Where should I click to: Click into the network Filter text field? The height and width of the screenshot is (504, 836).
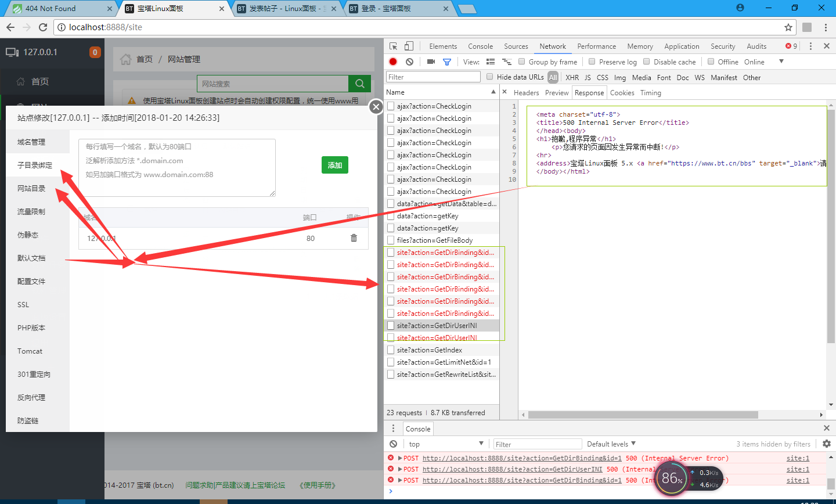pyautogui.click(x=433, y=77)
